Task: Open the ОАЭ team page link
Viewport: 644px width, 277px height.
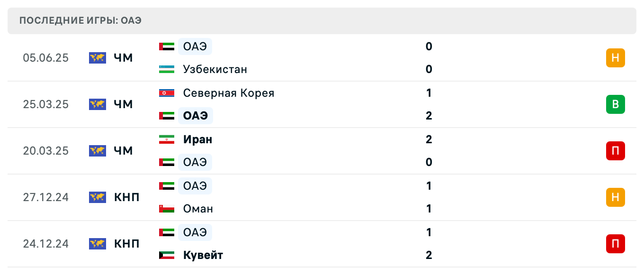Action: pos(195,46)
